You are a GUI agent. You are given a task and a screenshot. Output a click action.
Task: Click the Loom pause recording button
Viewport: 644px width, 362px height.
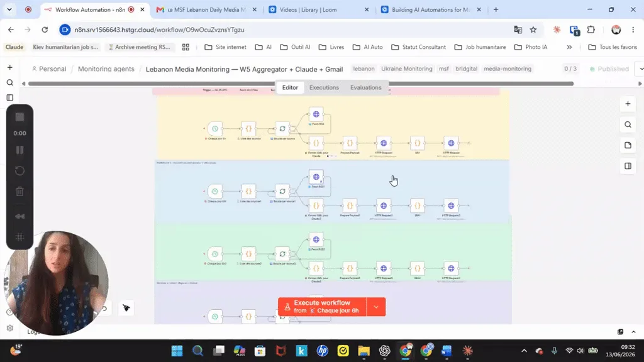click(x=19, y=150)
